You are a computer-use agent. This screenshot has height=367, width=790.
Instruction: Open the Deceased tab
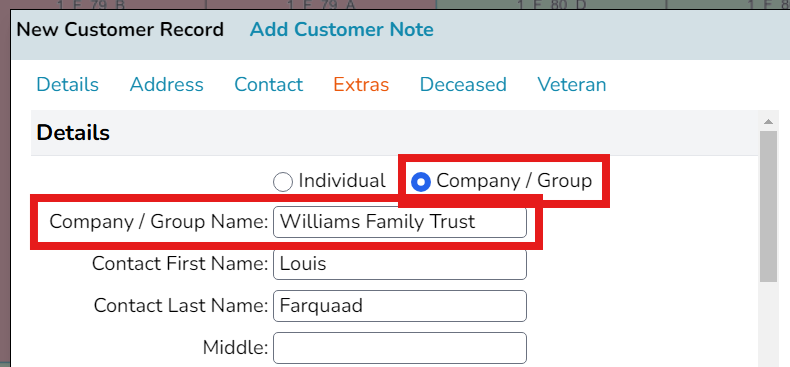pyautogui.click(x=463, y=84)
